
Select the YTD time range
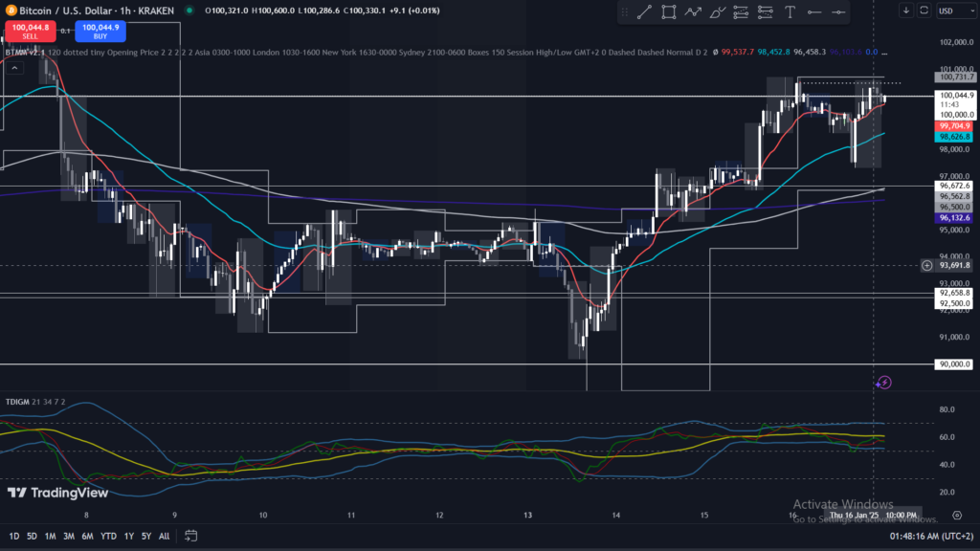[109, 536]
